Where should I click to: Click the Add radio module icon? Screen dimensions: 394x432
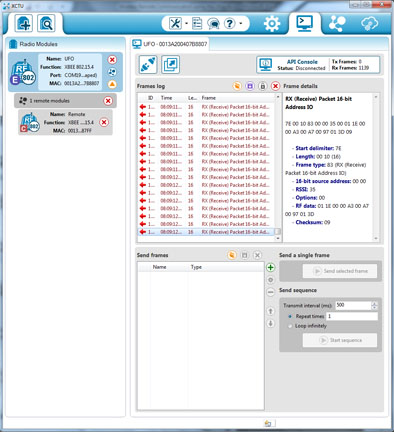point(24,23)
